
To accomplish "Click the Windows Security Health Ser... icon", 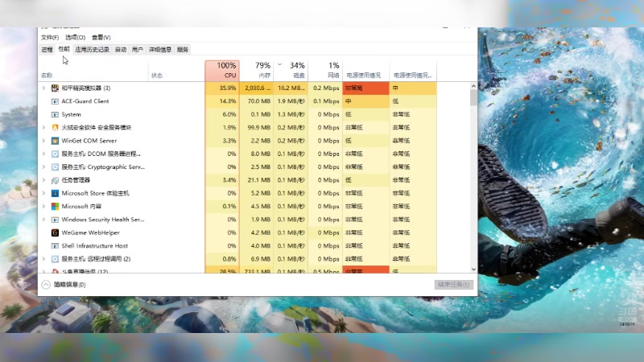I will point(55,220).
